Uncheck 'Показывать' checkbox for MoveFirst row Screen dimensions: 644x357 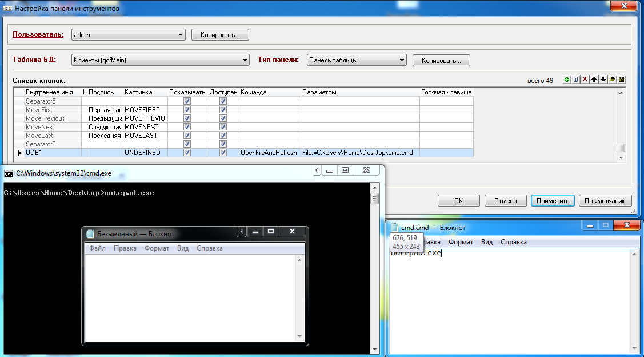pos(187,110)
